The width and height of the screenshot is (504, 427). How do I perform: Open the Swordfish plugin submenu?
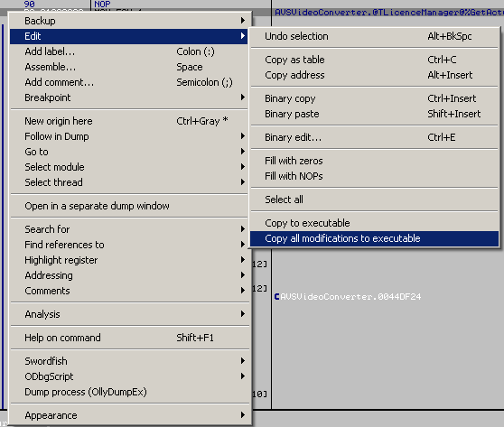tap(128, 361)
